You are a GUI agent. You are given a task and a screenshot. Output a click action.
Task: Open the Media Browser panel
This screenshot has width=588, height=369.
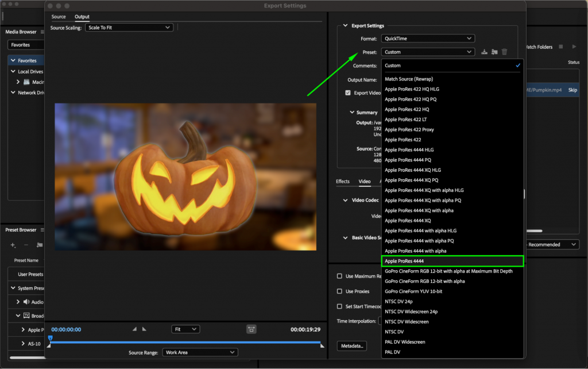click(x=21, y=32)
